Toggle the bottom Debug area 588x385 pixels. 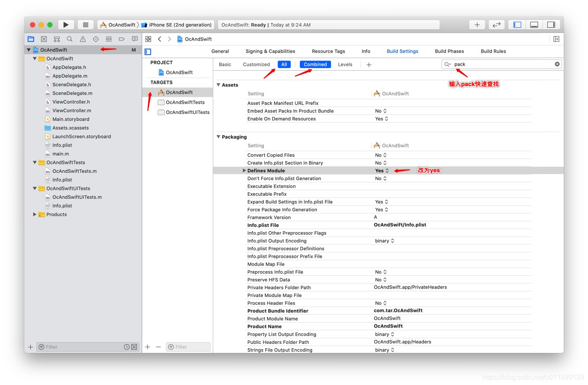[534, 25]
